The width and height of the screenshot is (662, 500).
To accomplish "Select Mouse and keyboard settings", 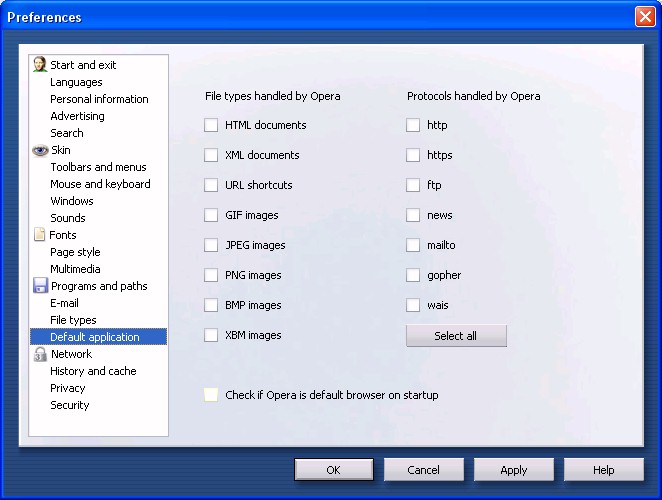I will 100,184.
